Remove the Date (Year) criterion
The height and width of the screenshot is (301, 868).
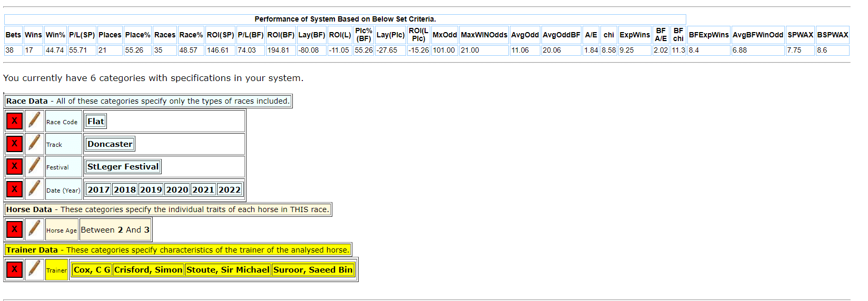[14, 189]
